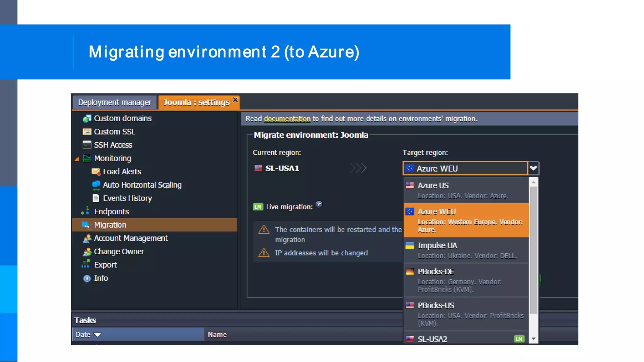
Task: Click the Endpoints icon
Action: coord(86,211)
